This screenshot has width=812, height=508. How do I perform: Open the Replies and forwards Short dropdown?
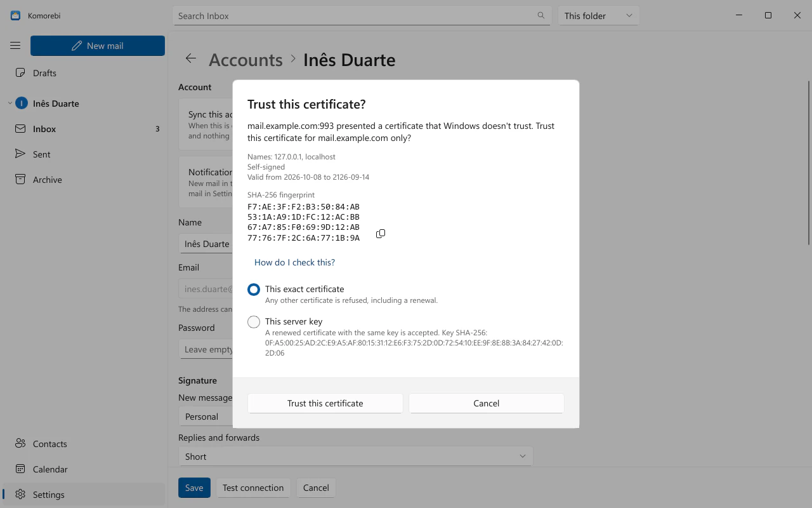[x=355, y=457]
